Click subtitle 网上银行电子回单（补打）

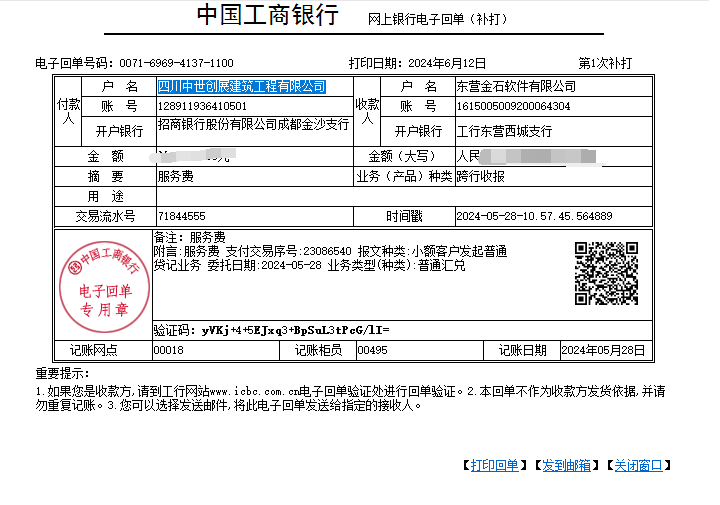(x=438, y=19)
